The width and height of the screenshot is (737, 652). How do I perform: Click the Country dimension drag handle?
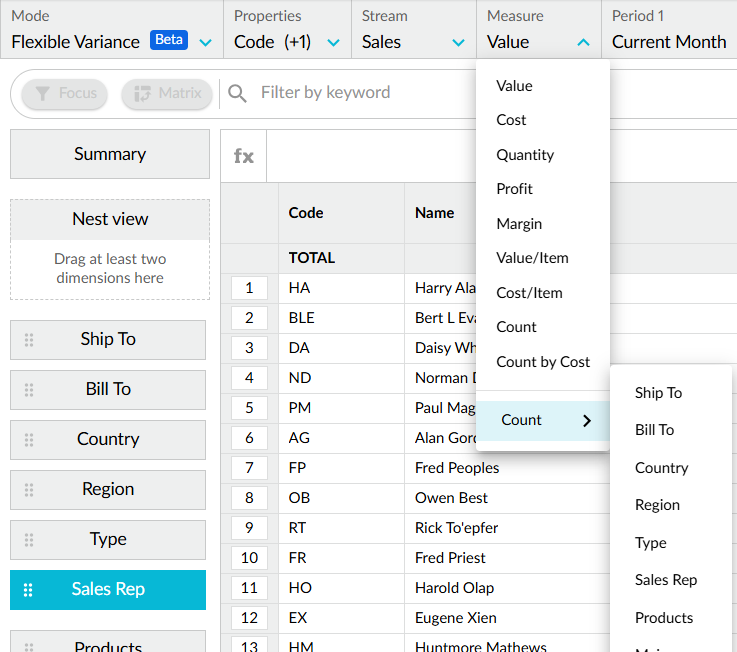(x=29, y=440)
